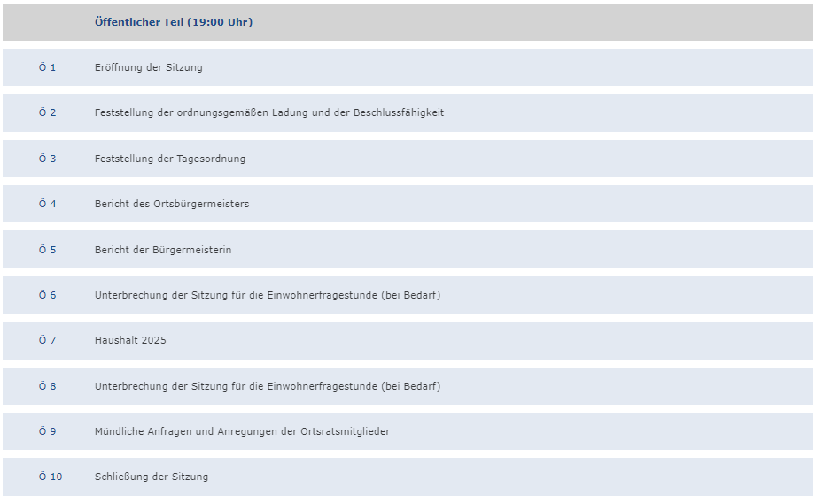Click the 'Öffentlicher Teil (19:00 Uhr)' header
The width and height of the screenshot is (816, 504).
pyautogui.click(x=174, y=22)
